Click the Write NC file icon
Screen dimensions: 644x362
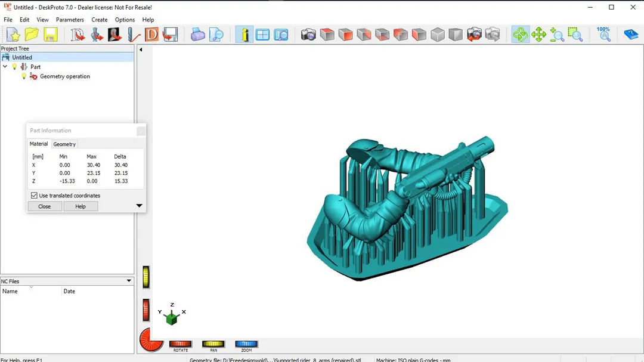tap(170, 35)
